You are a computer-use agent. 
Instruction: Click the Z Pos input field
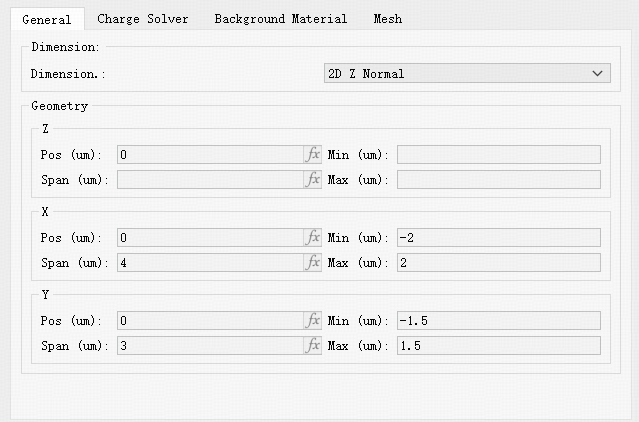tap(210, 155)
